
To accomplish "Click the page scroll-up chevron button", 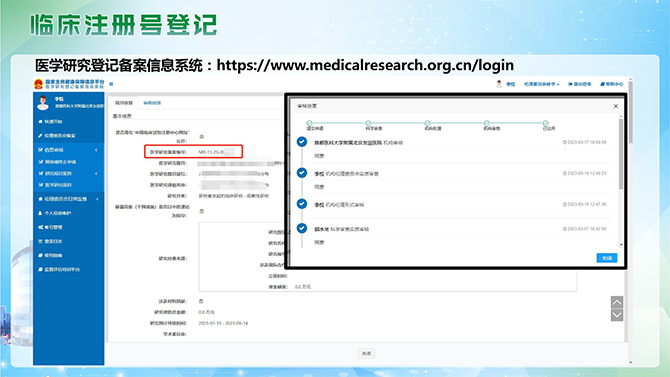I will coord(617,303).
